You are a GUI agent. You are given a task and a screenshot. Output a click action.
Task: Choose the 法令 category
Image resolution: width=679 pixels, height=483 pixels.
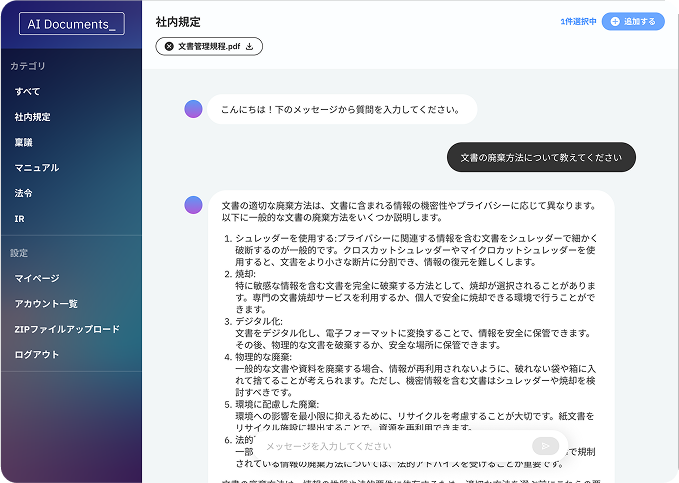[24, 193]
